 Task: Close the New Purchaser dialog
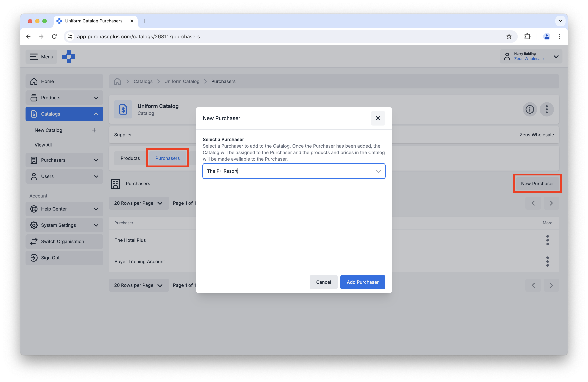click(378, 118)
